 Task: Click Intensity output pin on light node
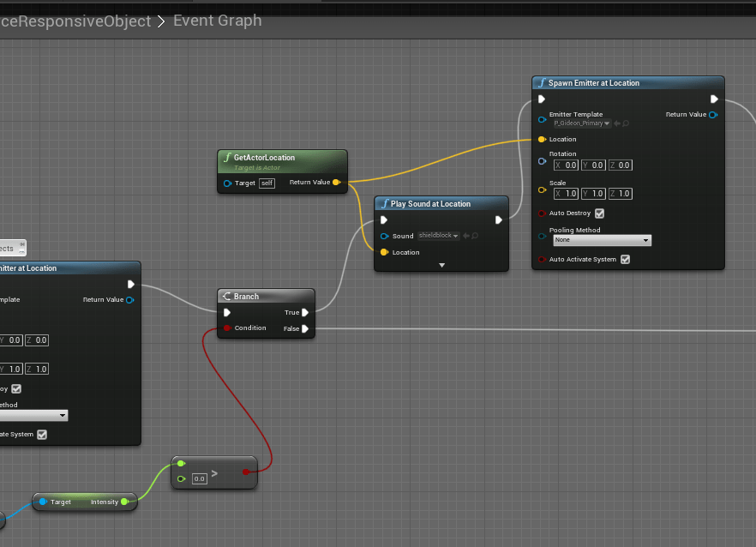[x=124, y=502]
